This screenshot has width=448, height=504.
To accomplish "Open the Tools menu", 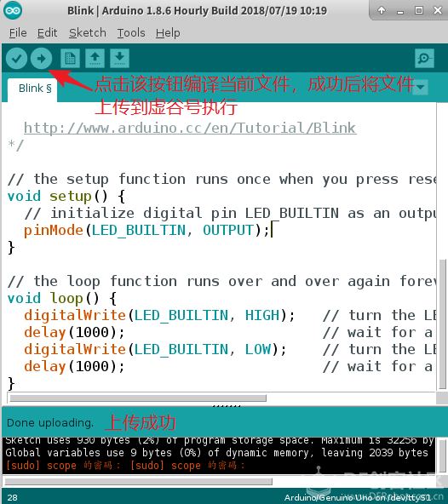I will [x=131, y=33].
